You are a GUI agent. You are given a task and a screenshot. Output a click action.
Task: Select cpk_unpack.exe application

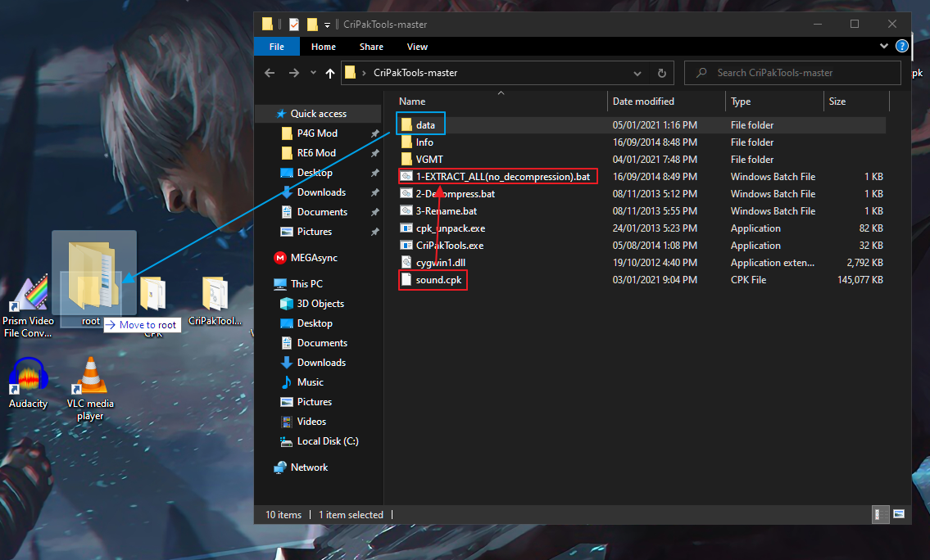pos(450,228)
